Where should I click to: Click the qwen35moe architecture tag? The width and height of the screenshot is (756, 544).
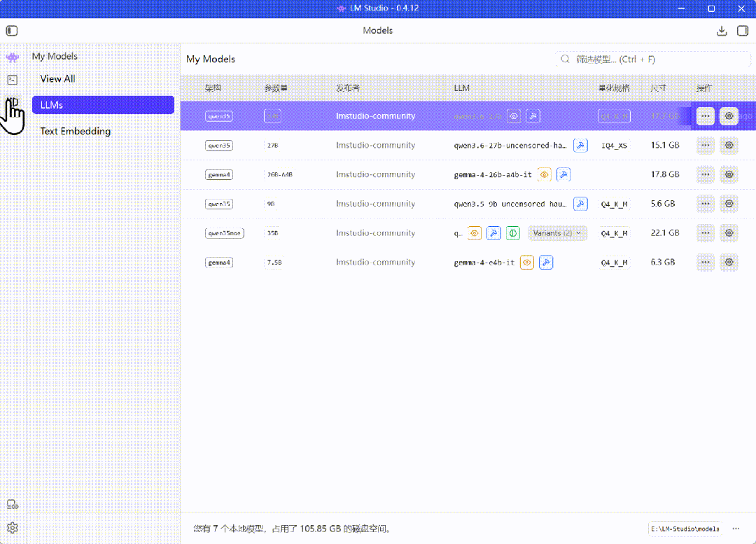(224, 233)
